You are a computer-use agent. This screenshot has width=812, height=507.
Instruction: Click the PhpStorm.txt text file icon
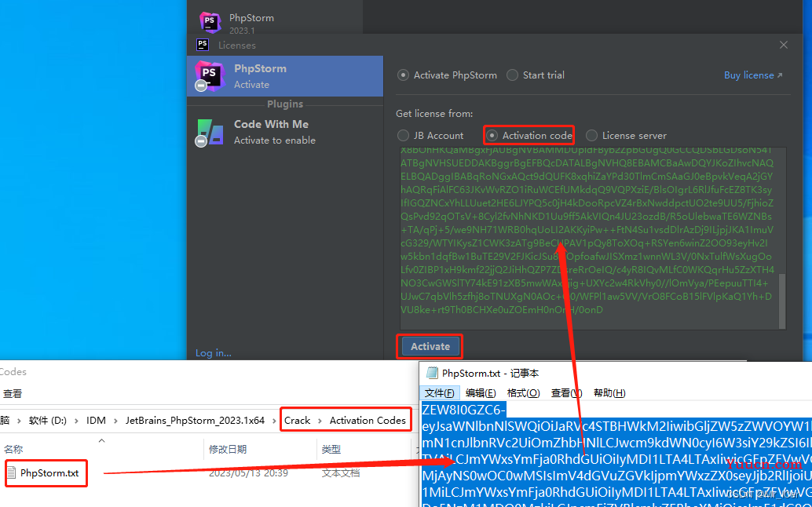(x=12, y=472)
